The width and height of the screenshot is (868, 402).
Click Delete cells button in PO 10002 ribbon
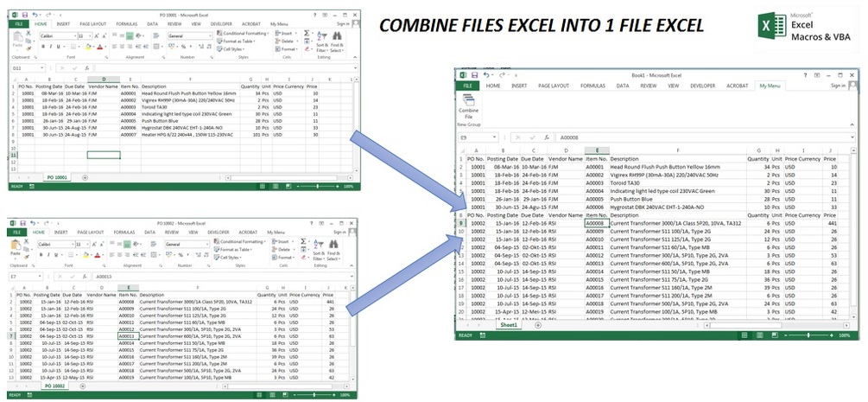[282, 250]
